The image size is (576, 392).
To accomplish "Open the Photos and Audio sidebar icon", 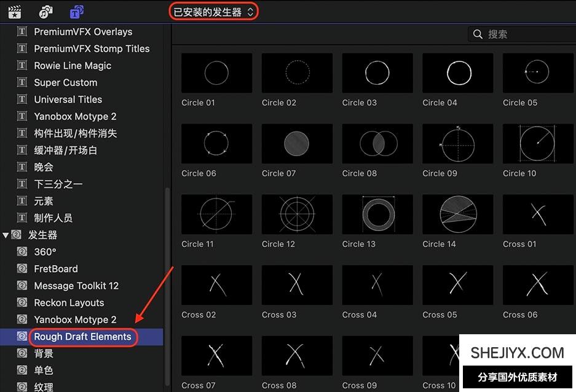I will point(45,12).
